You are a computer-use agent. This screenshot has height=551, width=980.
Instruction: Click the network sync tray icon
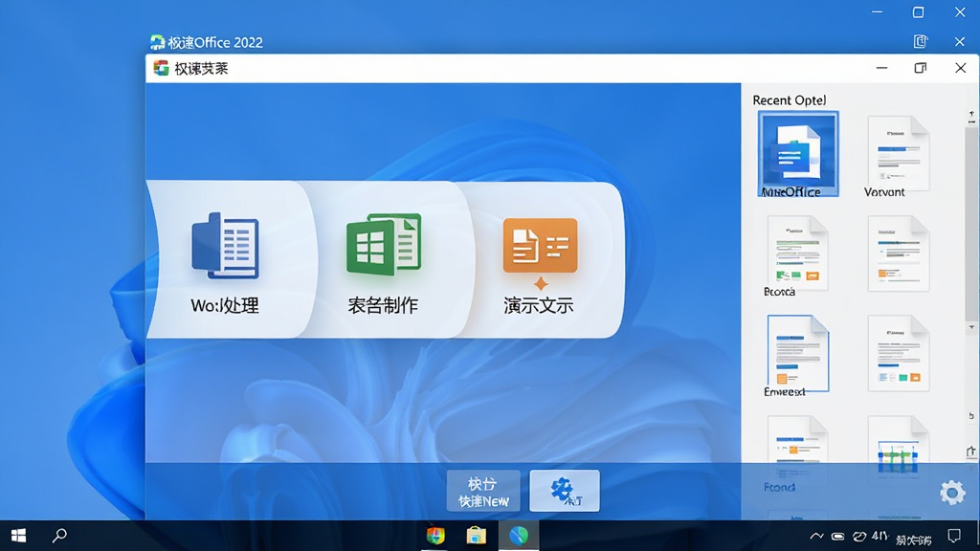(x=860, y=536)
